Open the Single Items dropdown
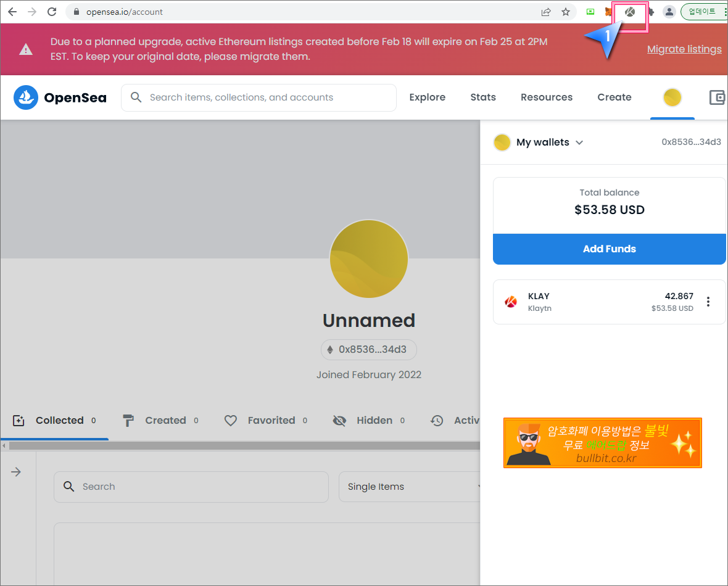The image size is (728, 586). 410,487
